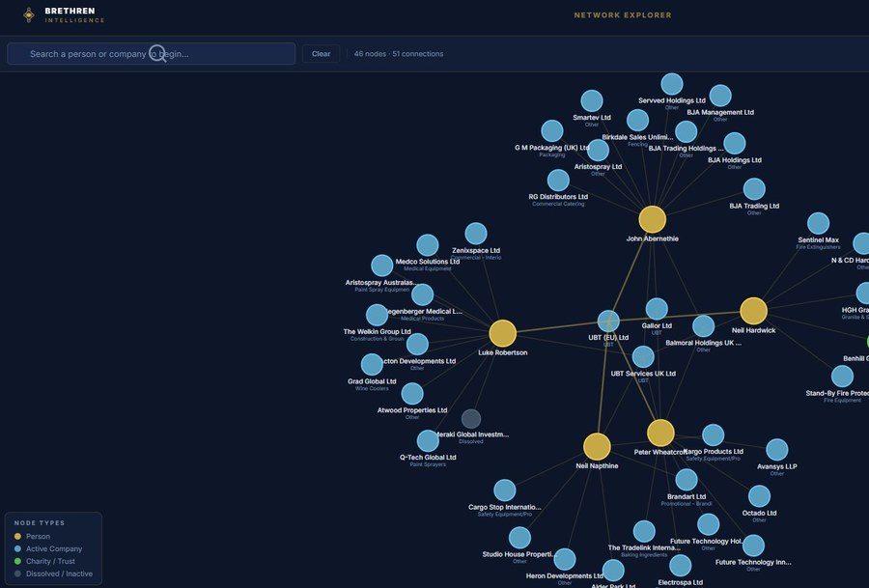This screenshot has width=869, height=588.
Task: Click the Clear button
Action: tap(321, 54)
